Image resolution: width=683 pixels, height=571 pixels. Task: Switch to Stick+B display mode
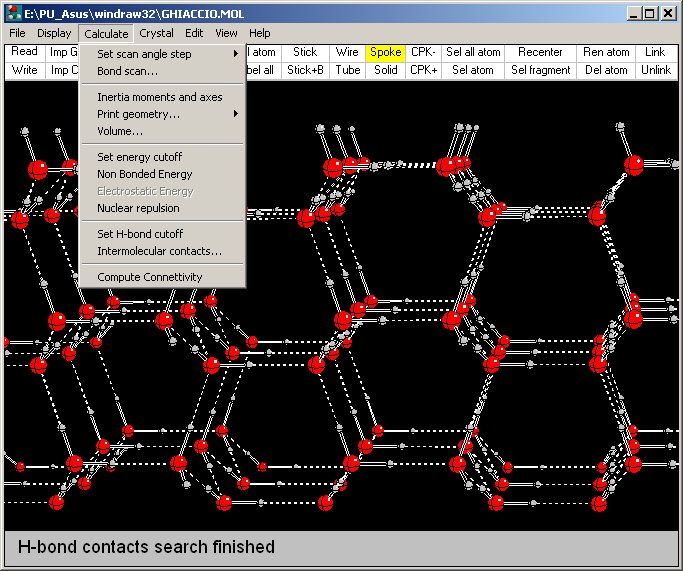(305, 70)
